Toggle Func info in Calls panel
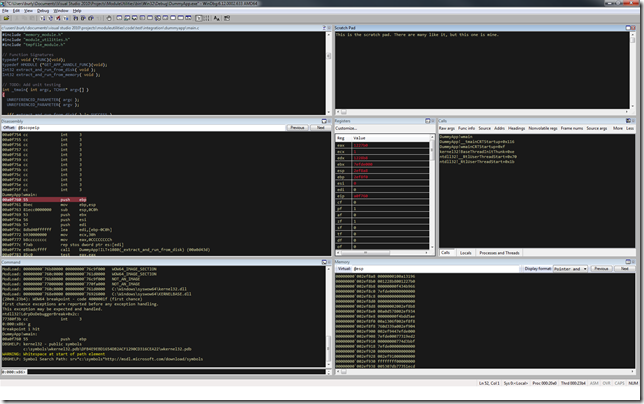The width and height of the screenshot is (644, 404). (x=466, y=128)
